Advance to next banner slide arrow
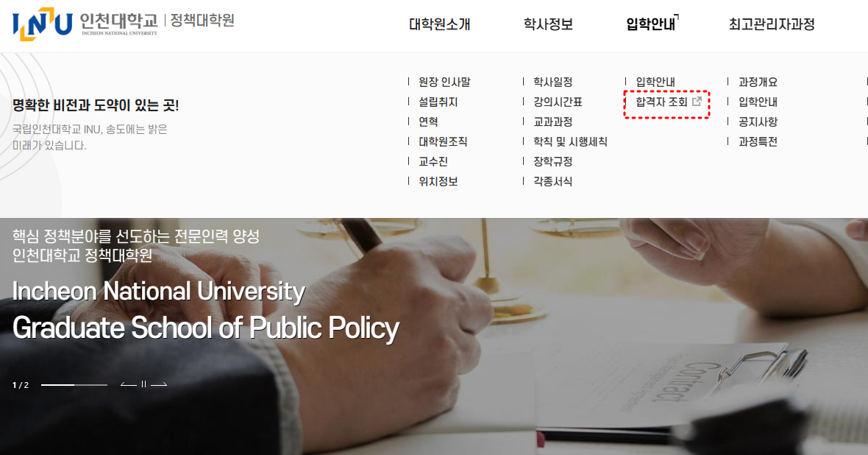Screen dimensions: 868x455 pyautogui.click(x=159, y=384)
